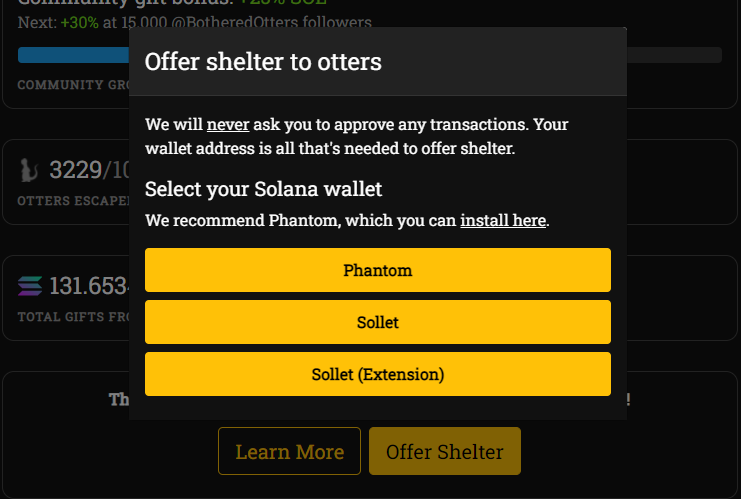Select the Phantom wallet option
741x499 pixels.
coord(377,270)
